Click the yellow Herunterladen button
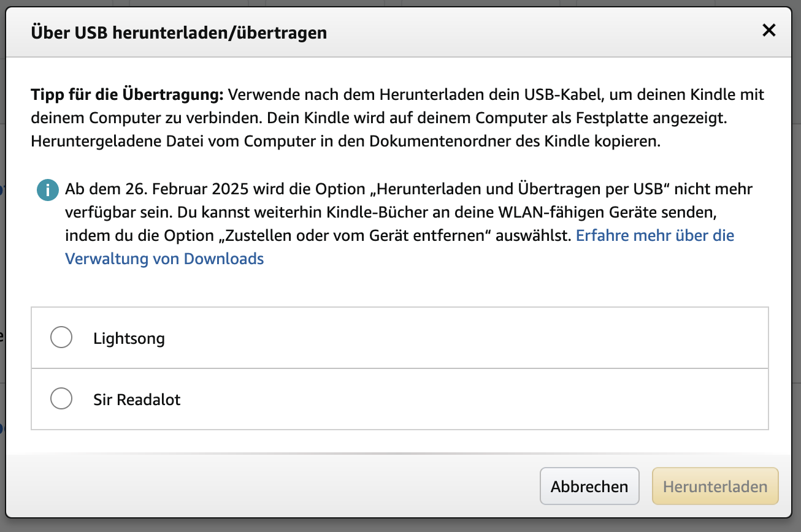 coord(715,487)
